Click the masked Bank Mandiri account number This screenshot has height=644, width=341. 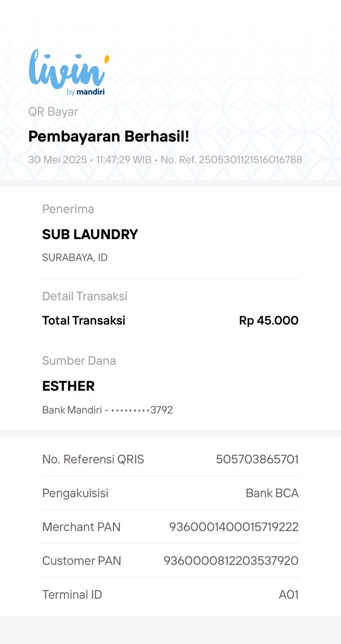pos(108,410)
